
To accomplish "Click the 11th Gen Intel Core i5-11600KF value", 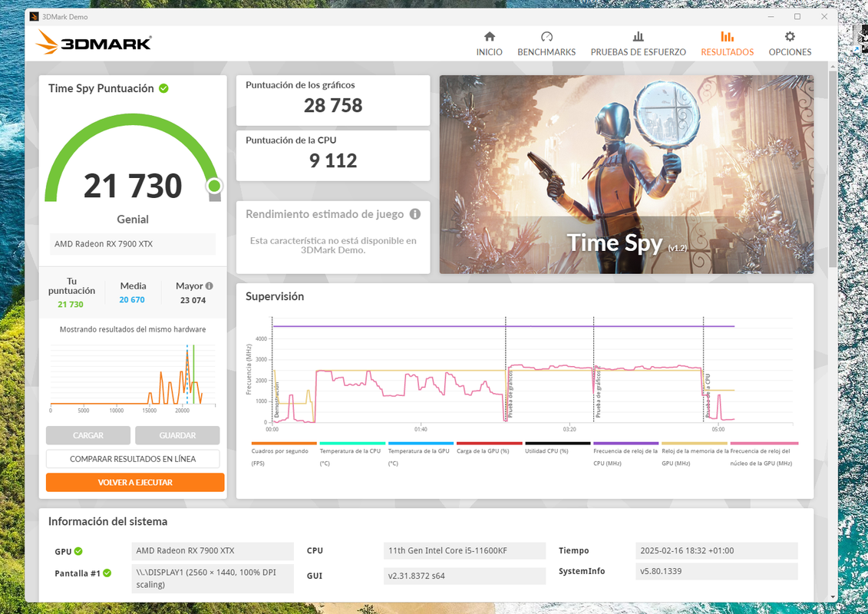I will click(464, 550).
